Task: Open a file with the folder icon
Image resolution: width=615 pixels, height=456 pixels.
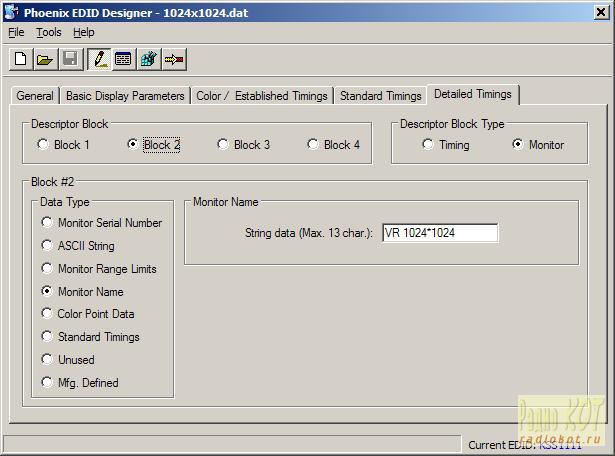Action: coord(45,59)
